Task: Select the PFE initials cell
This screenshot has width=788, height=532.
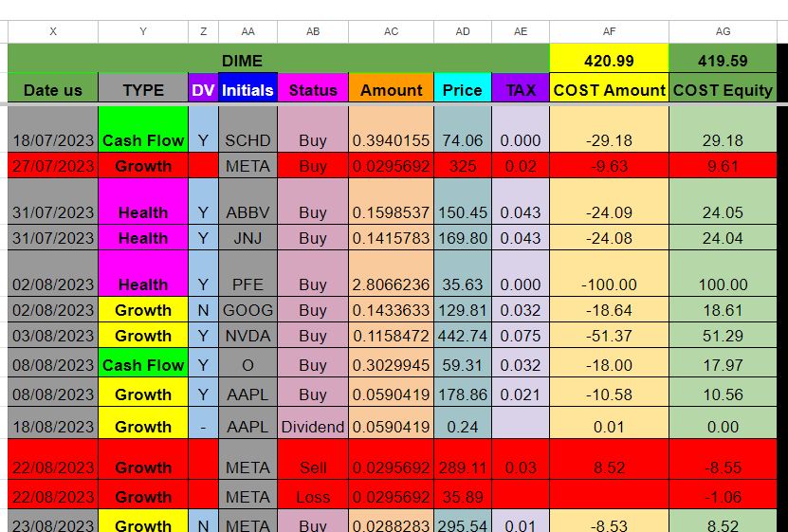Action: (247, 273)
